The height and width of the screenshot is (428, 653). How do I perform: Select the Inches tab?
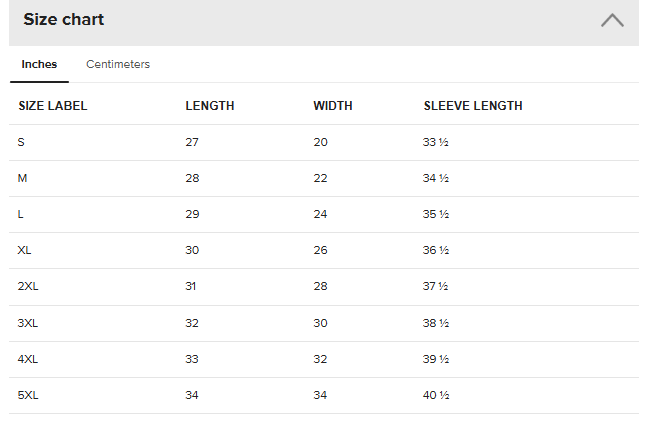click(39, 64)
